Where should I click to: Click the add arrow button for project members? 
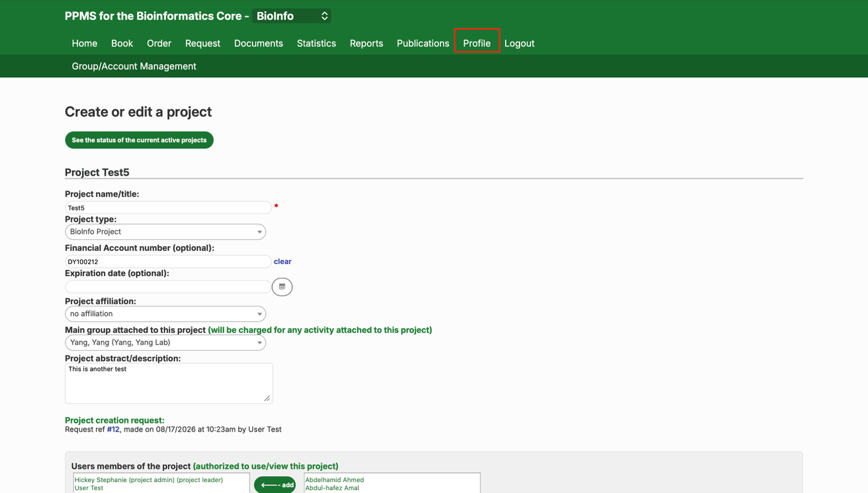(275, 485)
